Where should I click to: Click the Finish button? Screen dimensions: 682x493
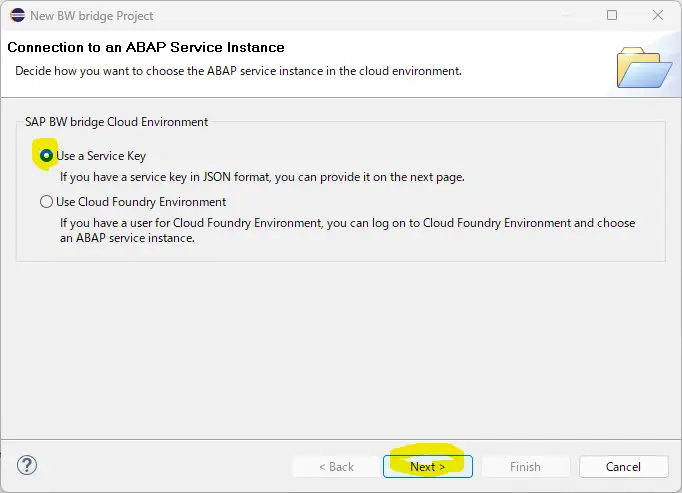tap(525, 466)
